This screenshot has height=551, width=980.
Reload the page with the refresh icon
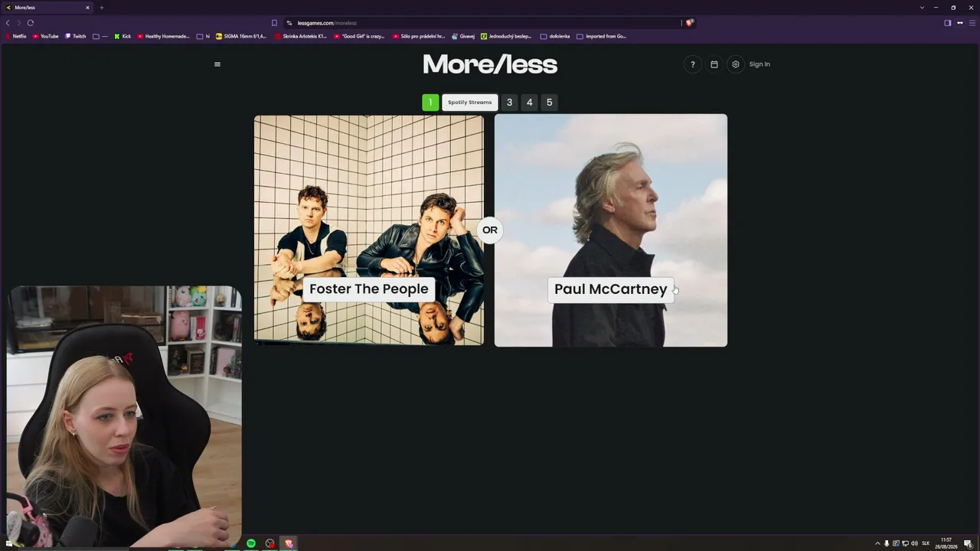31,23
